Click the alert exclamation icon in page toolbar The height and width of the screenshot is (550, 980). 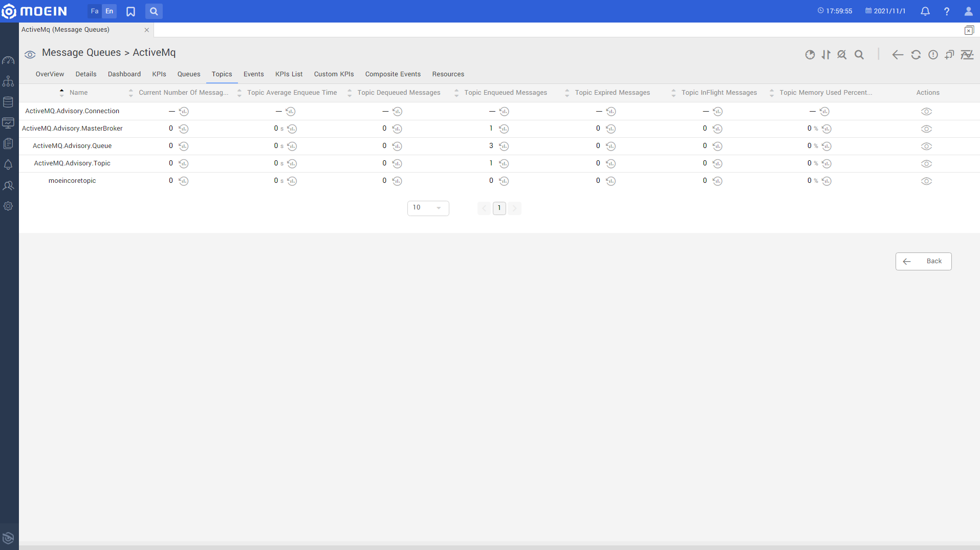tap(933, 55)
